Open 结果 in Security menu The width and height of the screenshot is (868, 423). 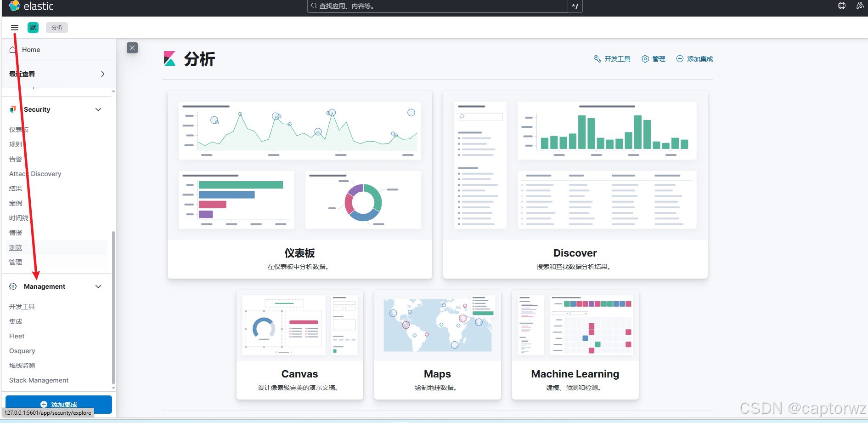[x=16, y=189]
